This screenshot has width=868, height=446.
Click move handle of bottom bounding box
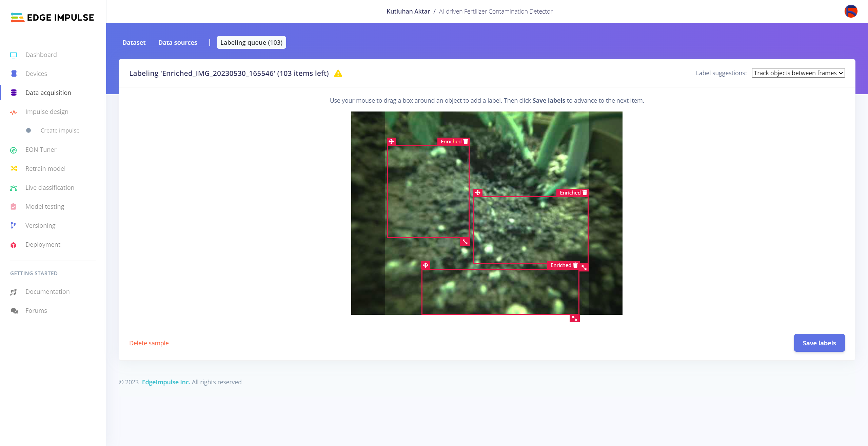pyautogui.click(x=426, y=265)
